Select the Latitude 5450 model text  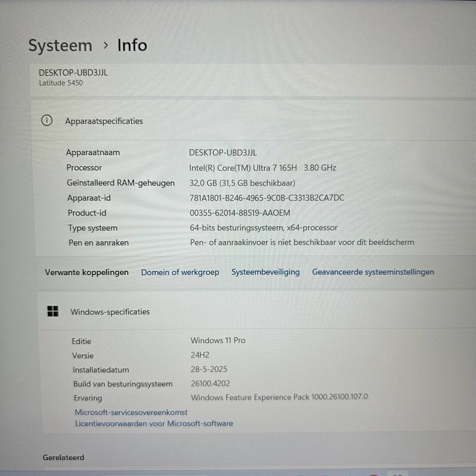(61, 83)
